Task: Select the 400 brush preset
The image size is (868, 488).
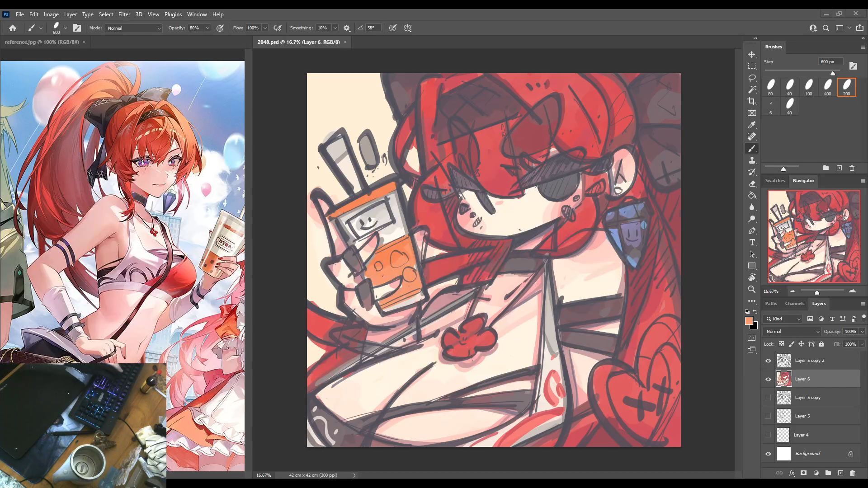Action: (827, 87)
